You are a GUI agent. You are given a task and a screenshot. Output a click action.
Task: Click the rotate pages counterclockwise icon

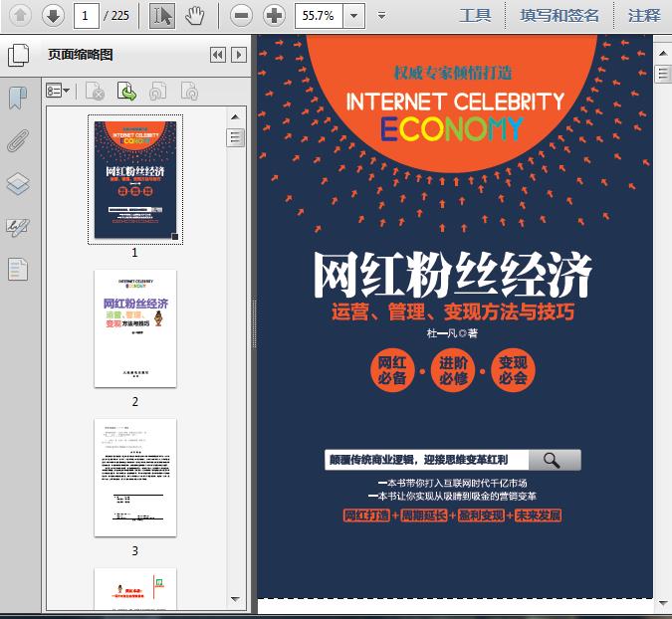[157, 92]
